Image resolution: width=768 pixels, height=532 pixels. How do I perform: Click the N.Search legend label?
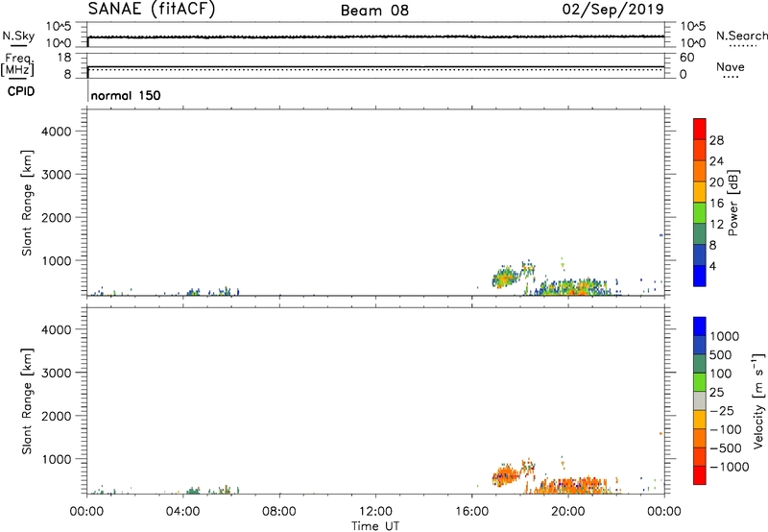741,36
